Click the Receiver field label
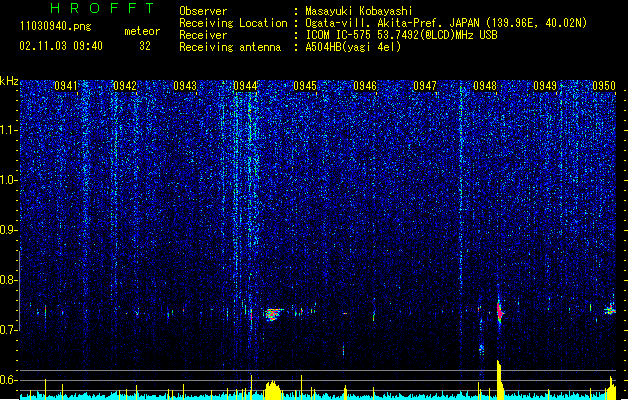This screenshot has height=400, width=629. pos(203,35)
